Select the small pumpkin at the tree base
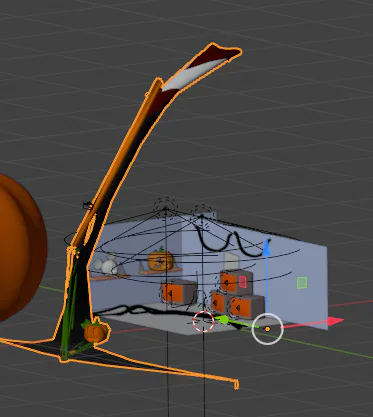Image resolution: width=373 pixels, height=417 pixels. (x=95, y=331)
